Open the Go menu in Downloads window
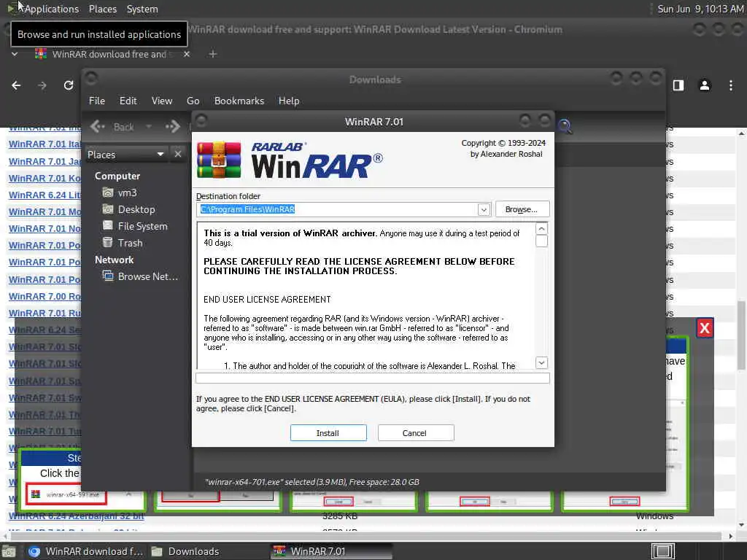 coord(193,101)
